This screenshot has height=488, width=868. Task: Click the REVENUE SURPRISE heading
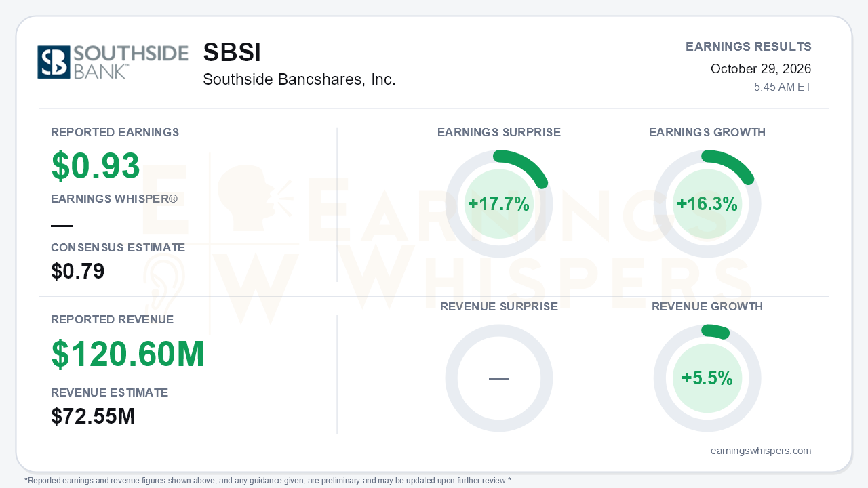click(x=499, y=306)
